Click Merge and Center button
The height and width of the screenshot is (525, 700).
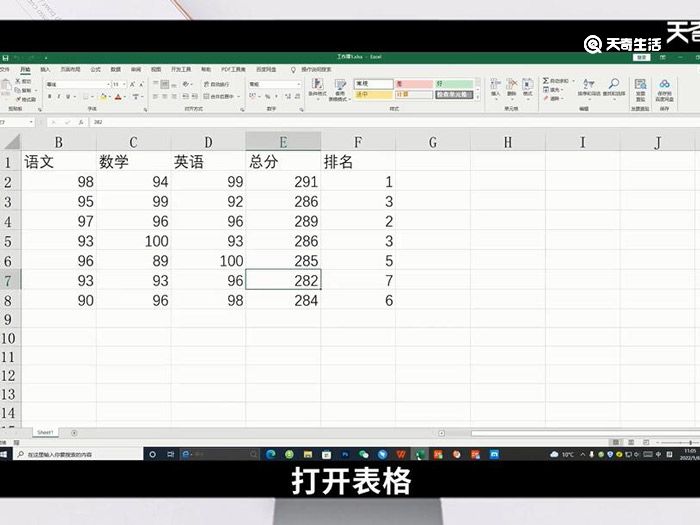(219, 96)
